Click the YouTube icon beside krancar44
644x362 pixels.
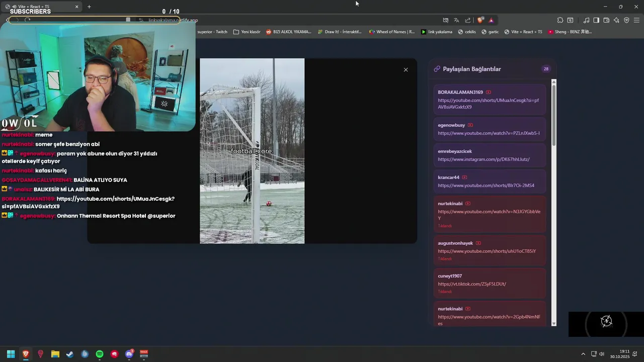(x=464, y=177)
